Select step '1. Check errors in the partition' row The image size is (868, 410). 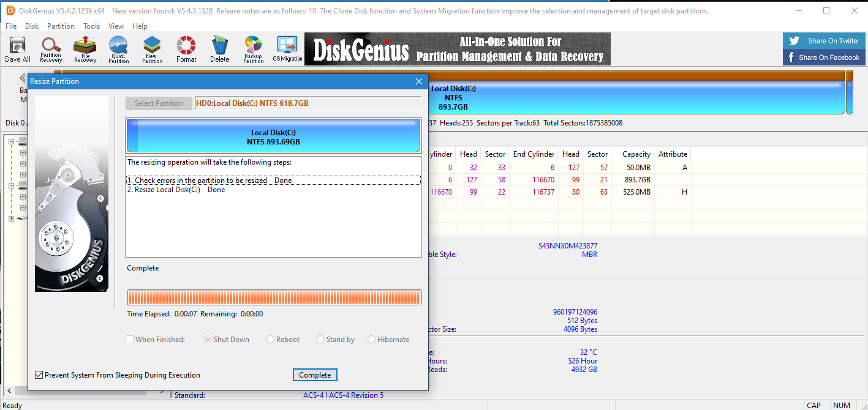point(273,181)
